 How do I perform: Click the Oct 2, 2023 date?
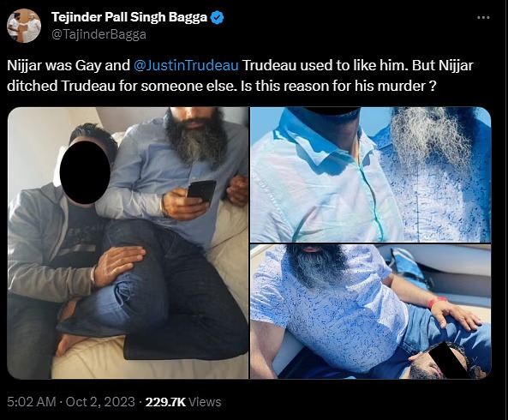(x=100, y=402)
